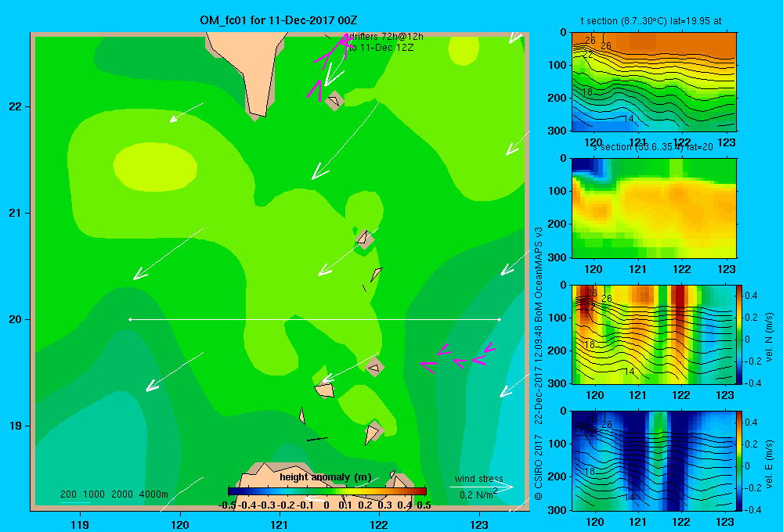Click the CSIRO BoM OceanMAPS v3 copyright text
783x532 pixels.
pyautogui.click(x=539, y=363)
